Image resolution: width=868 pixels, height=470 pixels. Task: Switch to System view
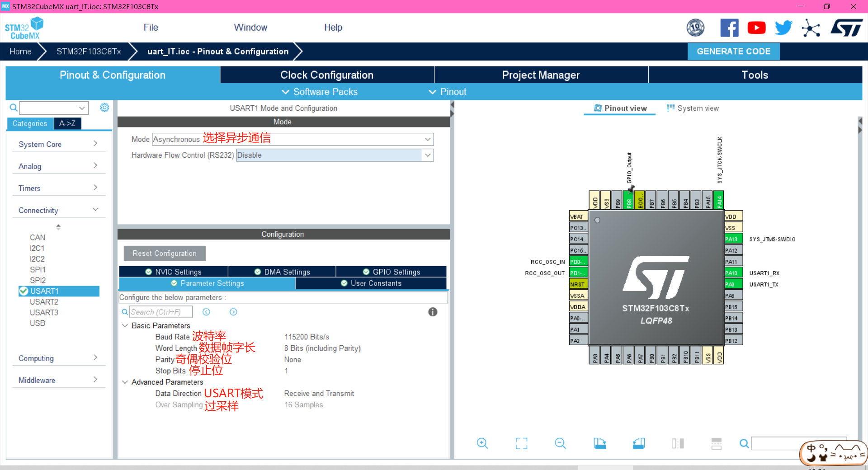click(x=693, y=108)
